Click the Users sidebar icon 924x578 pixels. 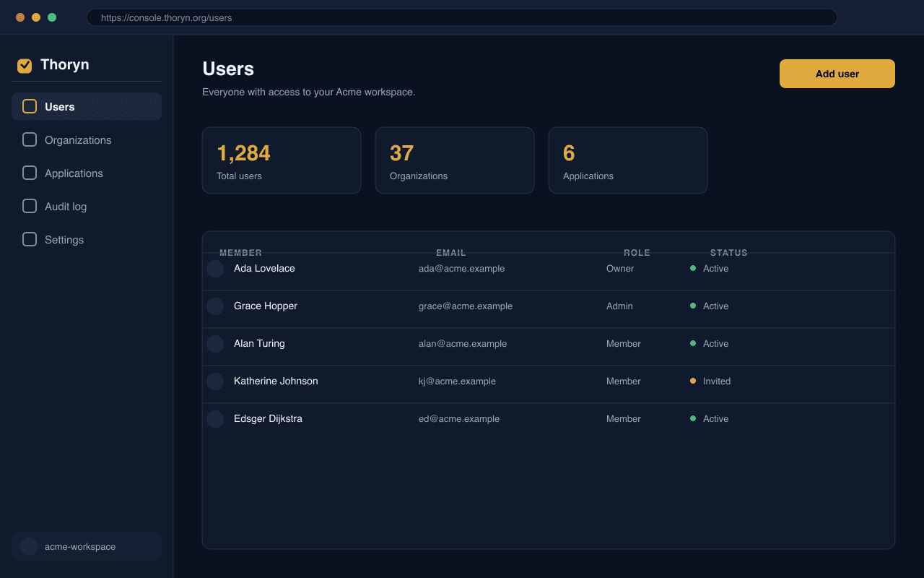coord(30,106)
